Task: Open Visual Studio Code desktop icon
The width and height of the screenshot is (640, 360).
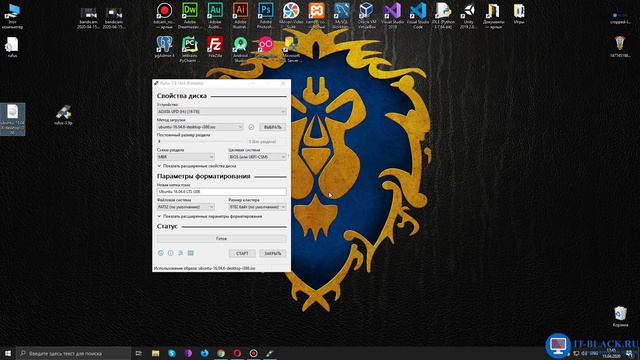Action: [418, 16]
